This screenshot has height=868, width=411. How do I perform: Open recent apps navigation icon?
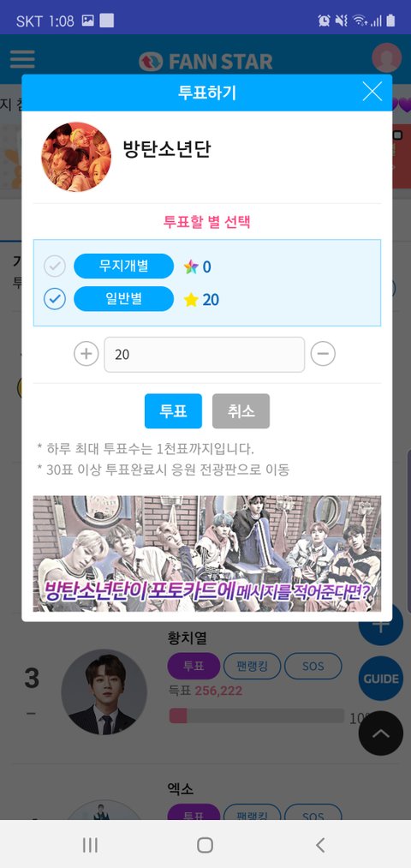pyautogui.click(x=90, y=845)
